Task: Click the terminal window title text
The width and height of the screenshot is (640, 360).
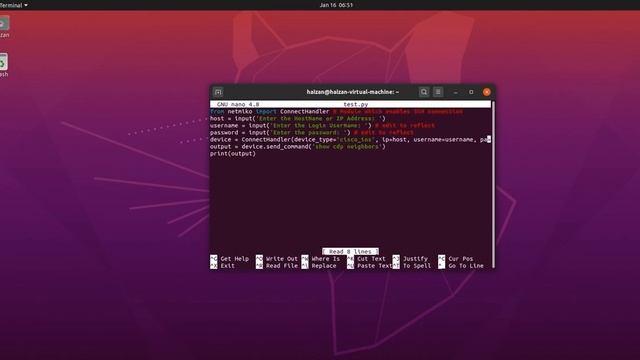Action: coord(353,92)
